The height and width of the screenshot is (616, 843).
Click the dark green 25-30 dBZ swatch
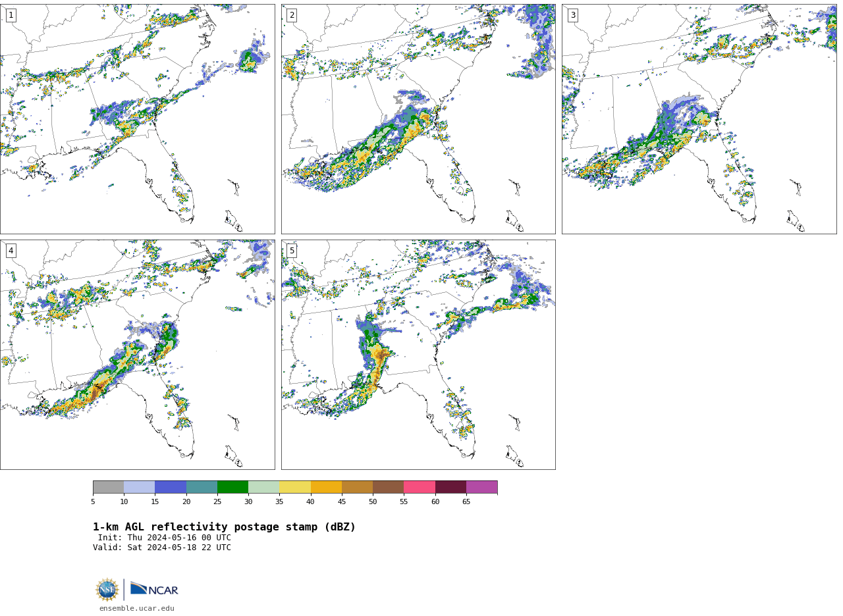coord(232,487)
